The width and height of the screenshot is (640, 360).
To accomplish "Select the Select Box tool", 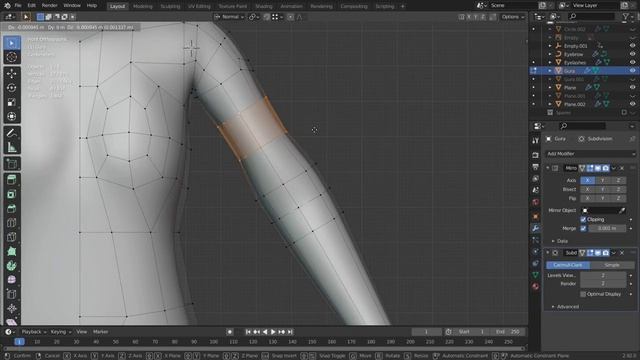I will 12,43.
